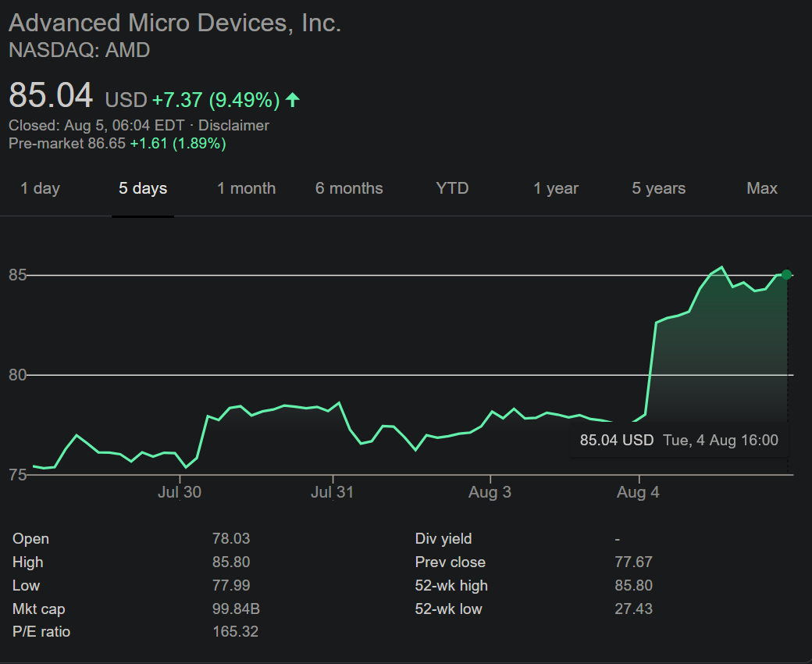
Task: Click the green up arrow beside percentage change
Action: click(x=293, y=100)
